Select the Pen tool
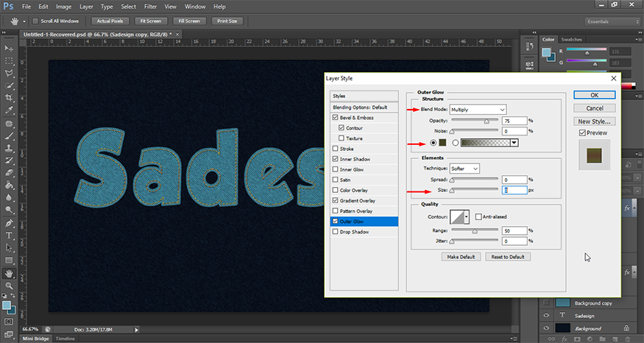 point(9,224)
